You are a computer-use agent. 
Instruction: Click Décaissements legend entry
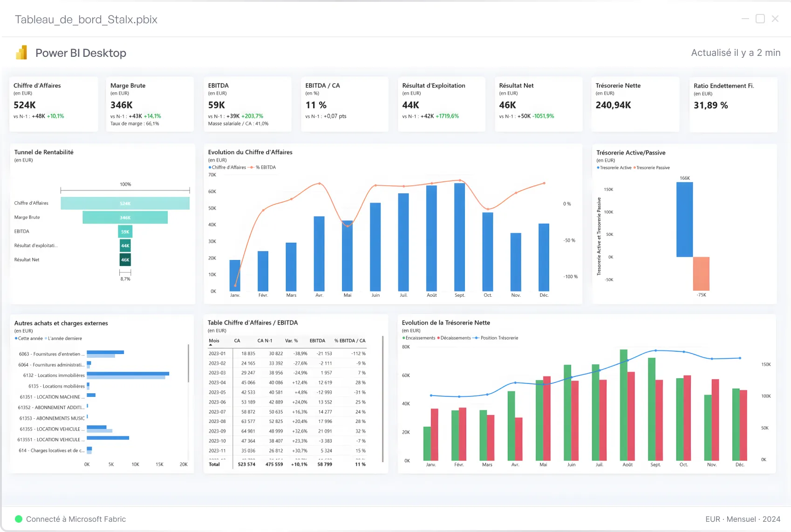(454, 338)
